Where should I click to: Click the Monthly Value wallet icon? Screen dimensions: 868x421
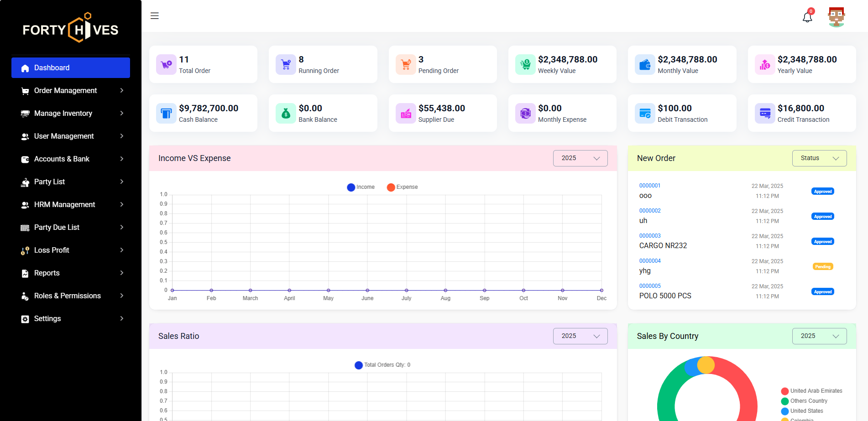(645, 64)
